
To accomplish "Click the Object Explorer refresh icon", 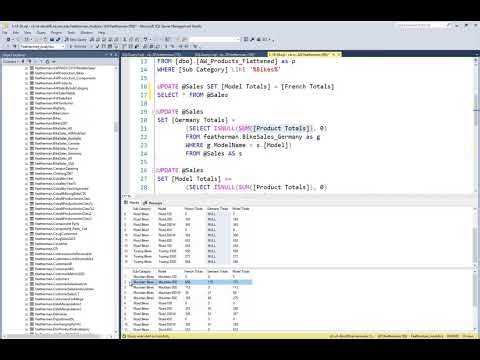I will 47,61.
